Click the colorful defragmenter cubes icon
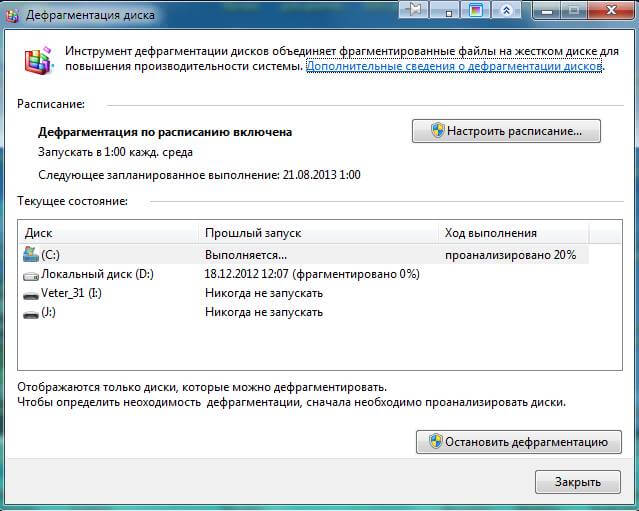Screen dimensions: 639x511 coord(38,60)
